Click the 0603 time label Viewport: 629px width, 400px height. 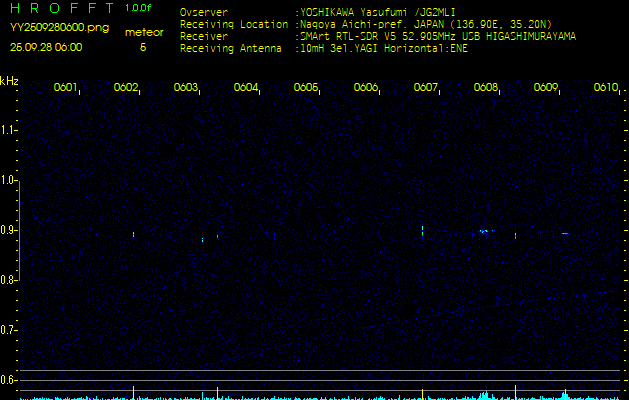[186, 87]
